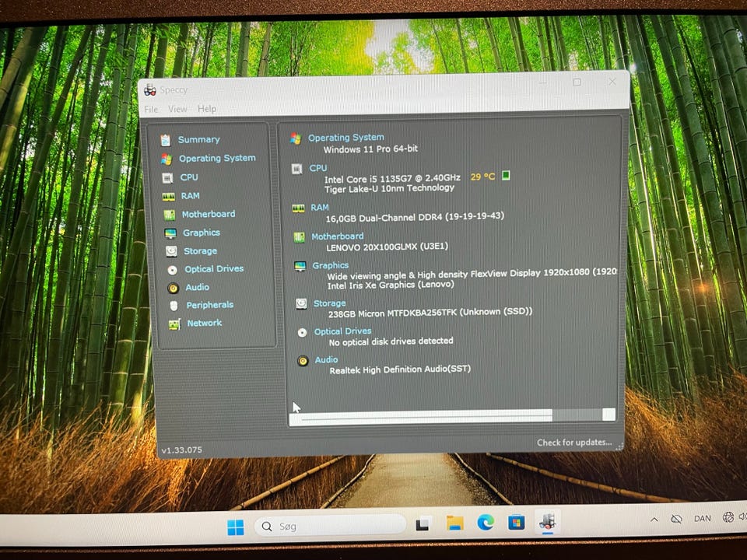Image resolution: width=747 pixels, height=560 pixels.
Task: Select the Graphics sidebar icon
Action: point(170,233)
